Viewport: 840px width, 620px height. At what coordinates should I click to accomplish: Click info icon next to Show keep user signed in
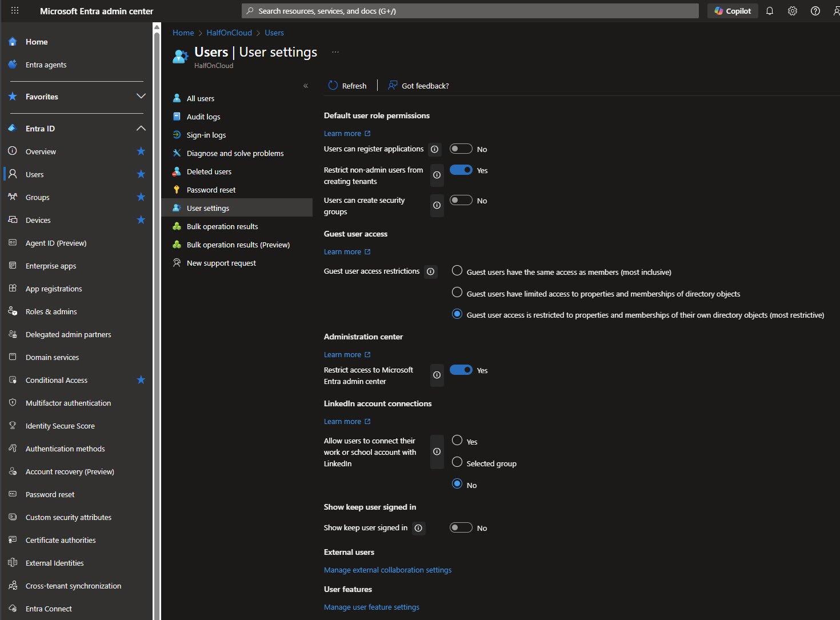coord(419,528)
